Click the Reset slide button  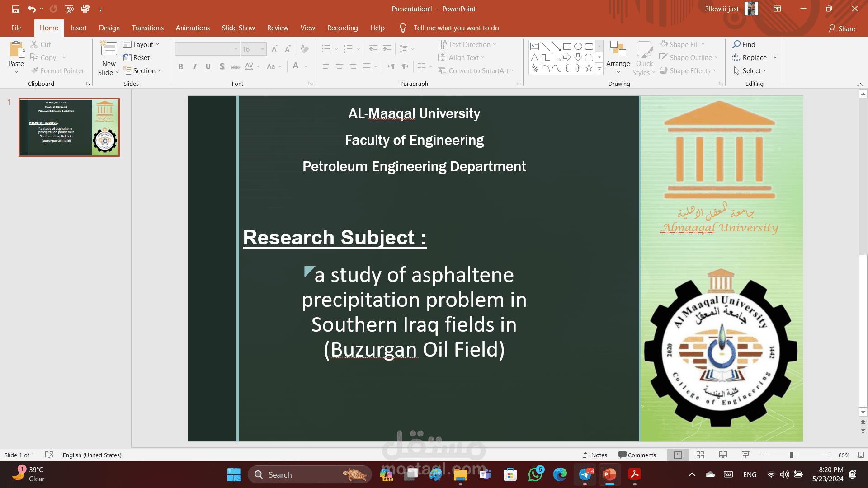[x=136, y=57]
